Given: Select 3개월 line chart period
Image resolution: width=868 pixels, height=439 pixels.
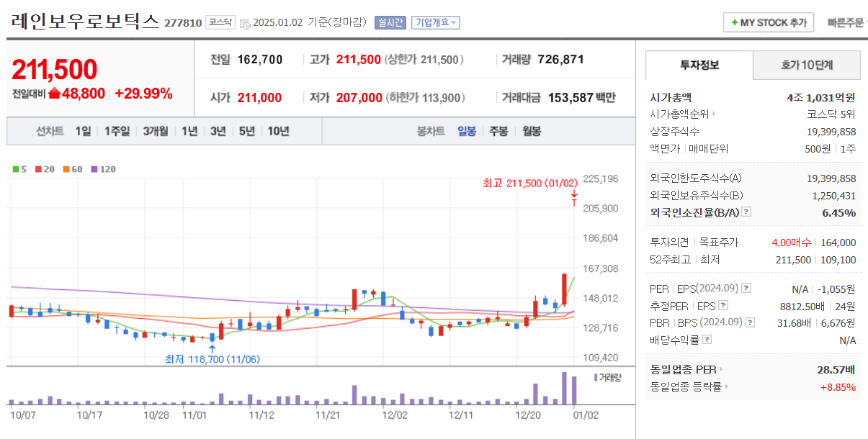Looking at the screenshot, I should (156, 131).
